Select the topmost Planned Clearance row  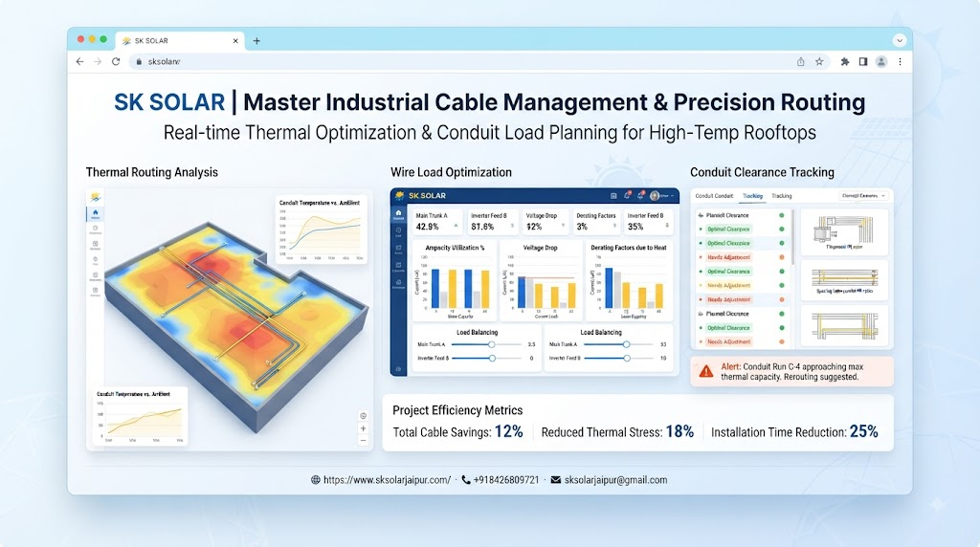click(x=742, y=215)
